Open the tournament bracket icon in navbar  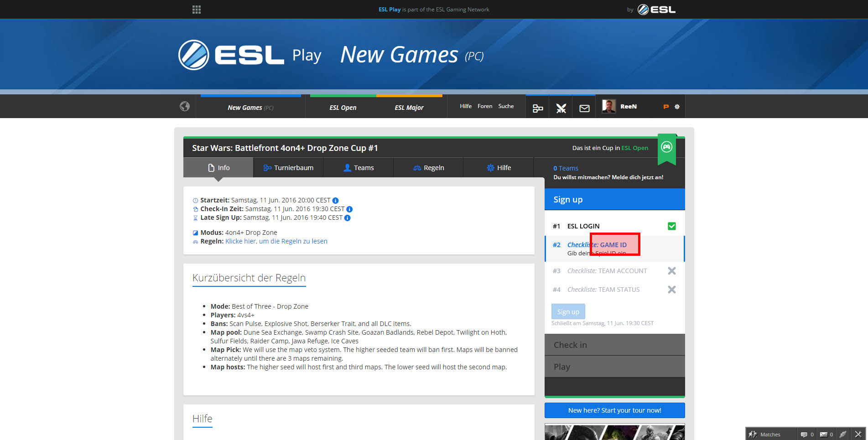click(x=538, y=108)
